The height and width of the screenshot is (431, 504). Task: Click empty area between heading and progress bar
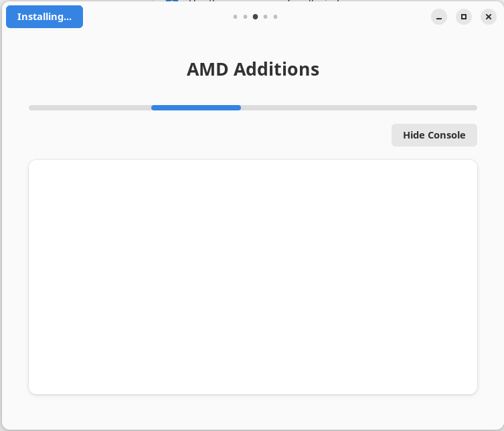point(252,92)
